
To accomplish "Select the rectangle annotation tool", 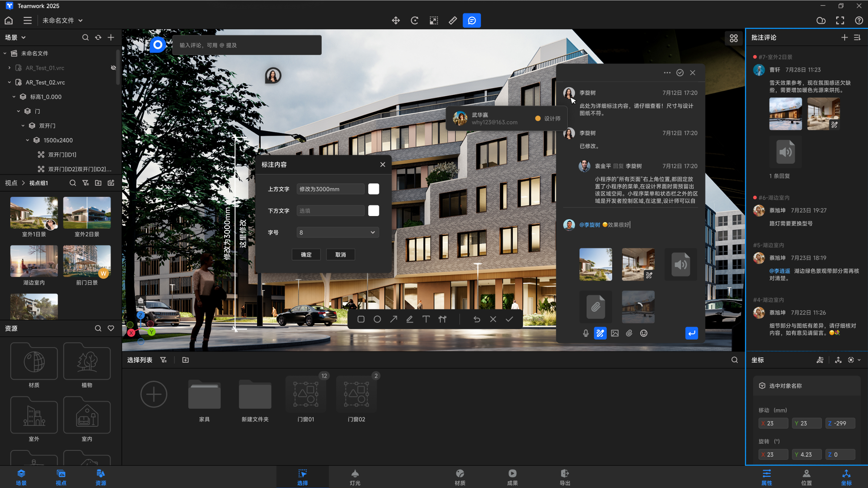I will (361, 319).
